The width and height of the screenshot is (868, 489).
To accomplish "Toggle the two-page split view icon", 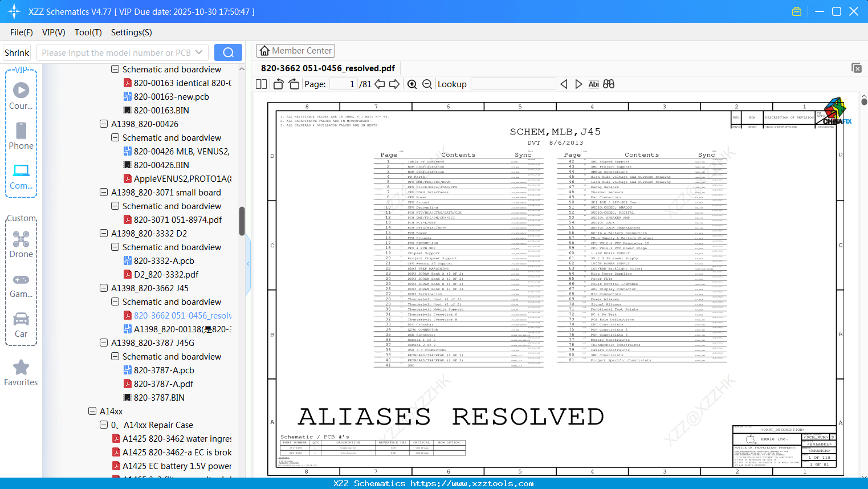I will [261, 84].
